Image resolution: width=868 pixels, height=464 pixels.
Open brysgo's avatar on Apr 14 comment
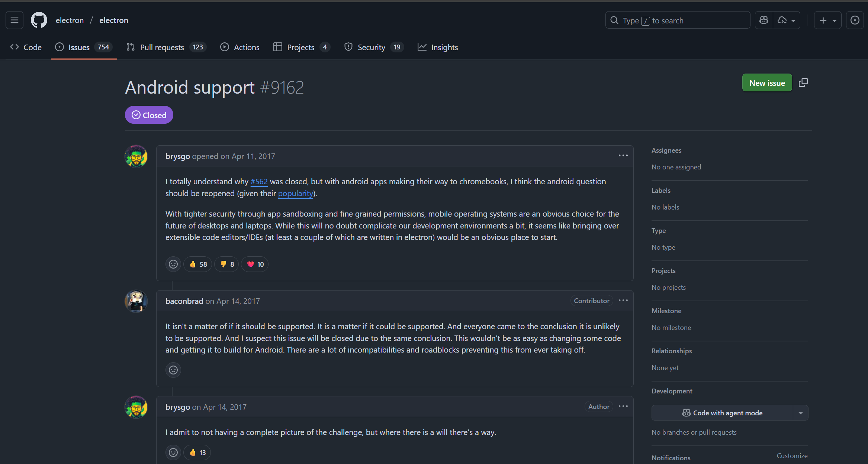point(136,407)
